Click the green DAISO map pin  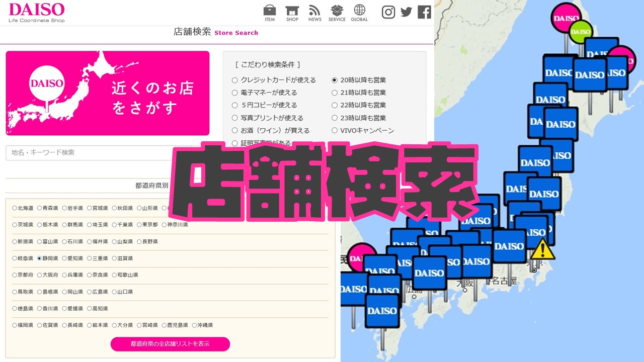coord(580,32)
